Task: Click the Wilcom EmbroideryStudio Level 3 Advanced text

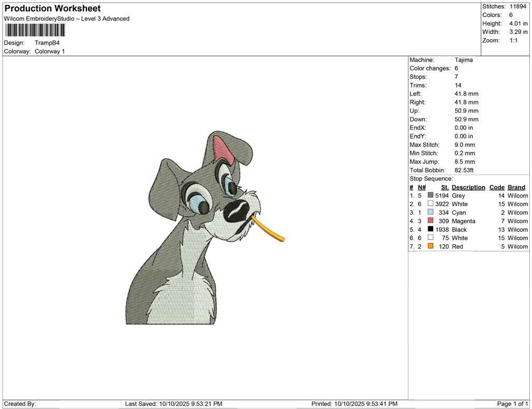Action: [67, 19]
